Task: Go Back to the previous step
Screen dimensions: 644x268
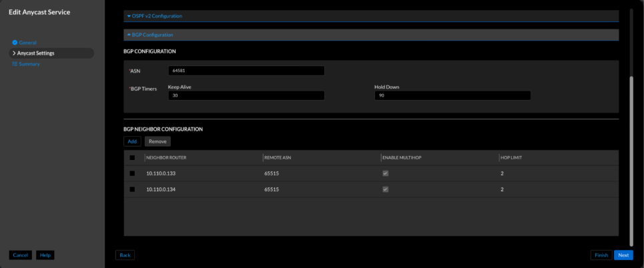Action: tap(125, 255)
